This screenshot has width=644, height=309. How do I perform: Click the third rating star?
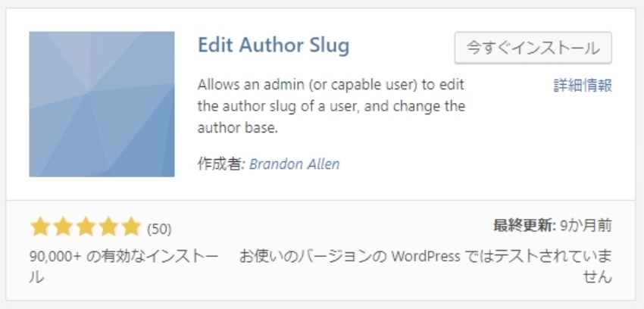click(86, 227)
